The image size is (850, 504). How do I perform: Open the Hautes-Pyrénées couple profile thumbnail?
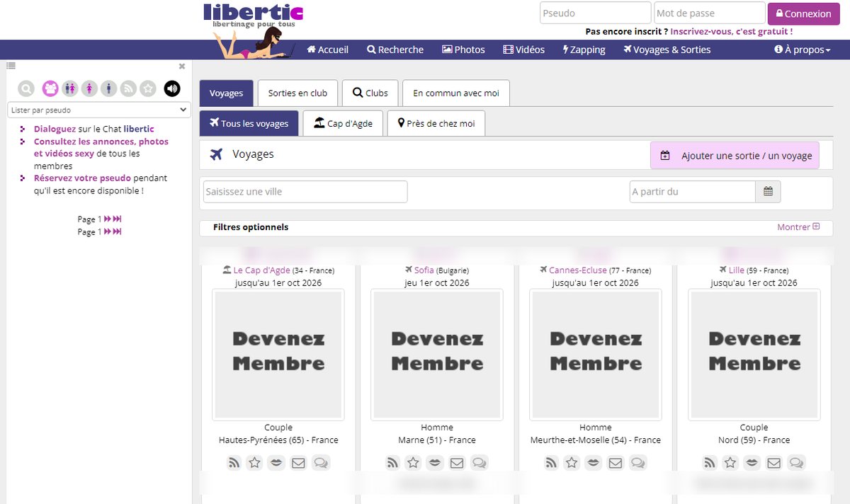pos(278,355)
